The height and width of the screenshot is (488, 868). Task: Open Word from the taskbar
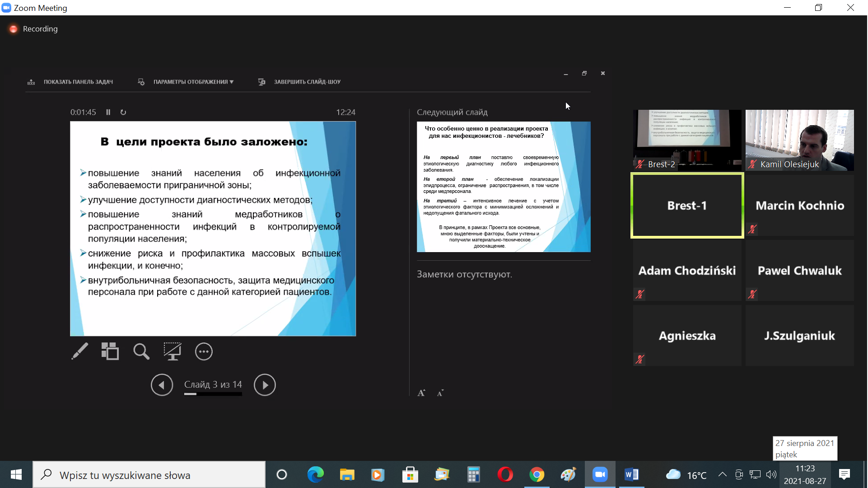[631, 474]
